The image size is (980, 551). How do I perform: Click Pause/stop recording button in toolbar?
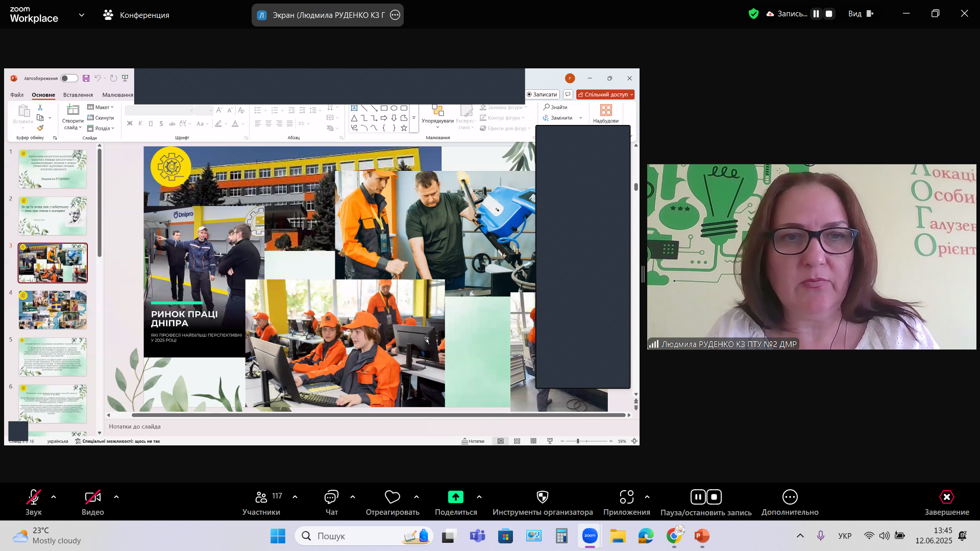click(x=705, y=497)
